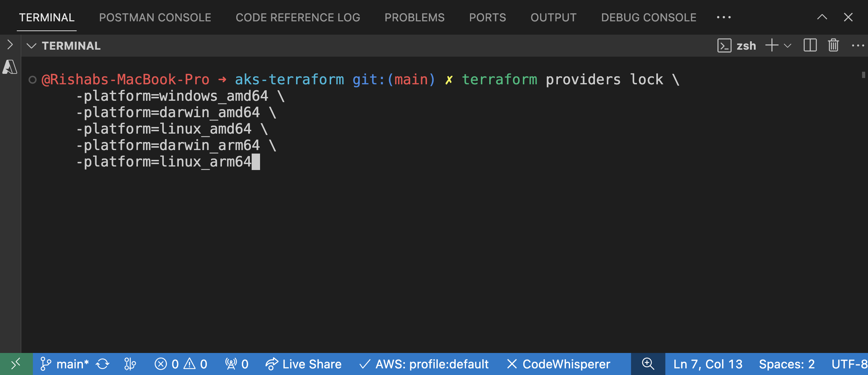Expand the sidebar chevron arrow
The height and width of the screenshot is (375, 868).
[x=10, y=45]
